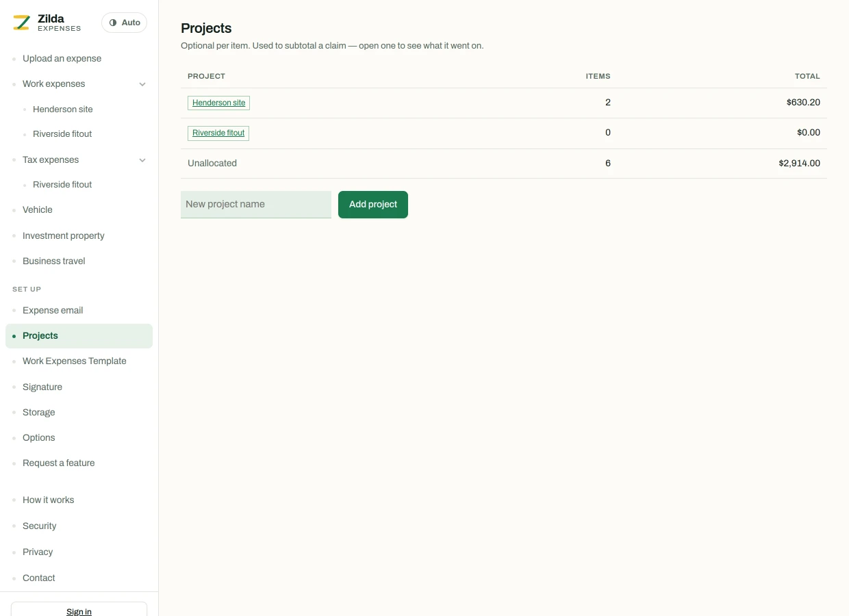Open Options page
Screen dimensions: 849x616
(x=38, y=438)
